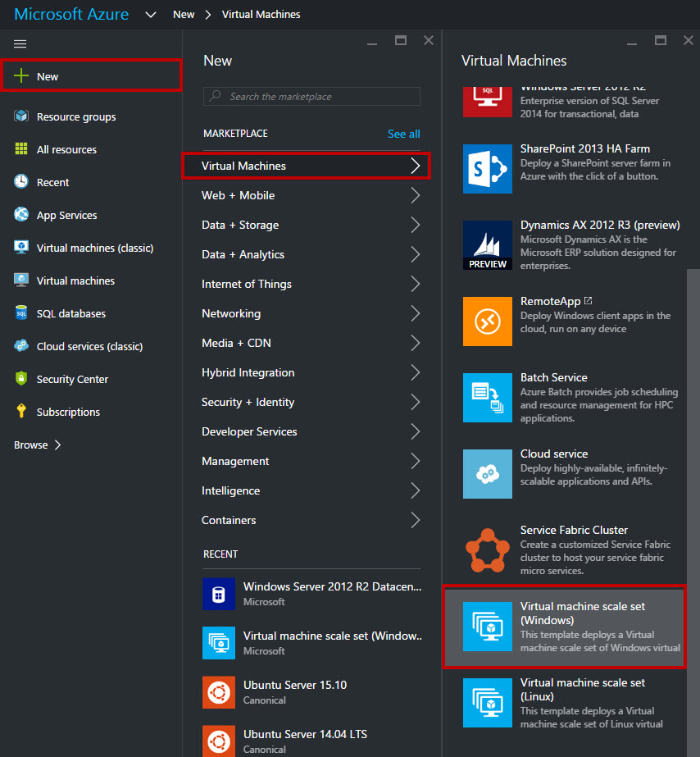Screen dimensions: 700x757
Task: Click the See all marketplace link
Action: 404,134
